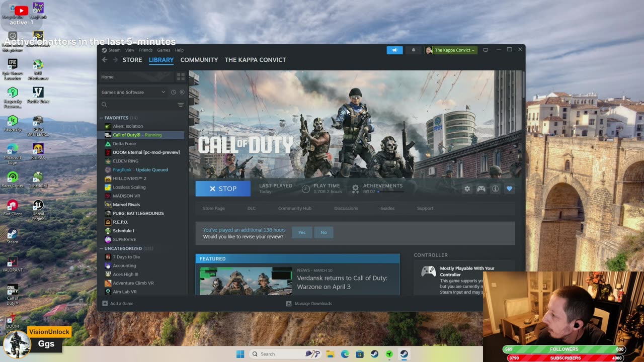644x362 pixels.
Task: Open THE KAPPA CONVICT profile tab
Action: click(255, 60)
